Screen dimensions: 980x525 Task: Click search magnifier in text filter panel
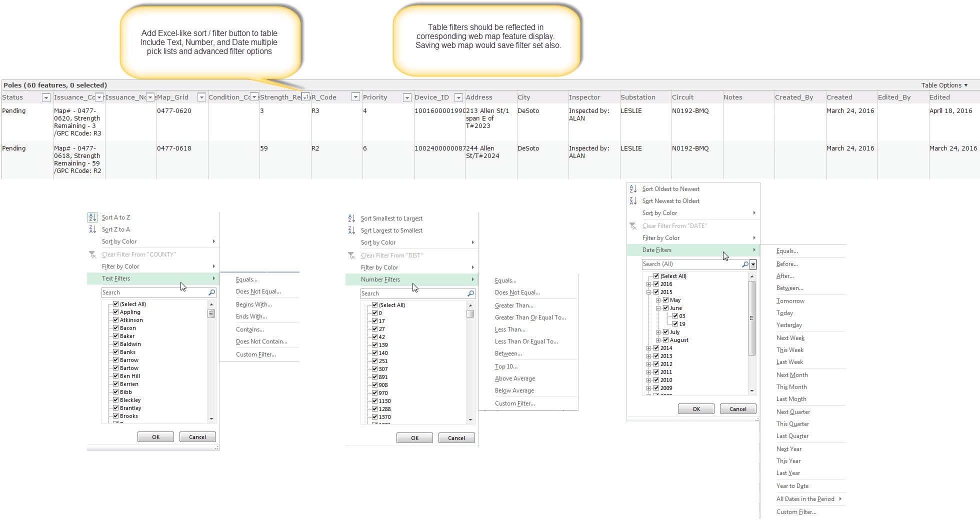211,292
